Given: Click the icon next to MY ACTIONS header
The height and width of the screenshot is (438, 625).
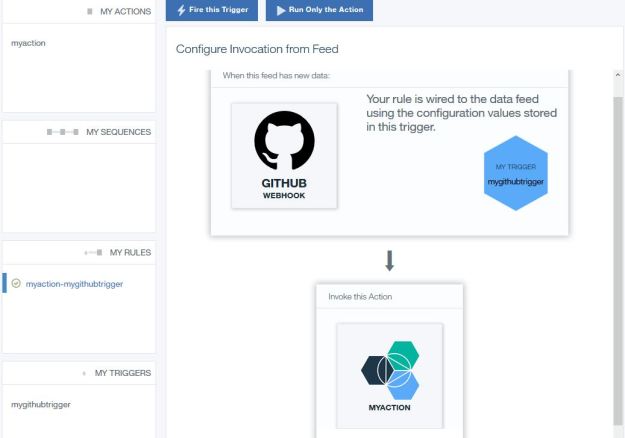Looking at the screenshot, I should (x=91, y=12).
